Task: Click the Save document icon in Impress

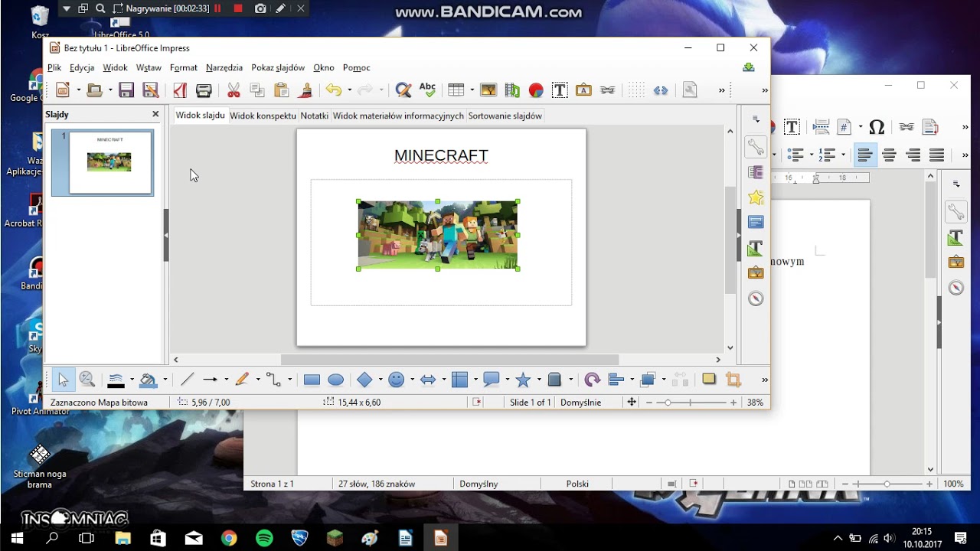Action: click(x=126, y=90)
